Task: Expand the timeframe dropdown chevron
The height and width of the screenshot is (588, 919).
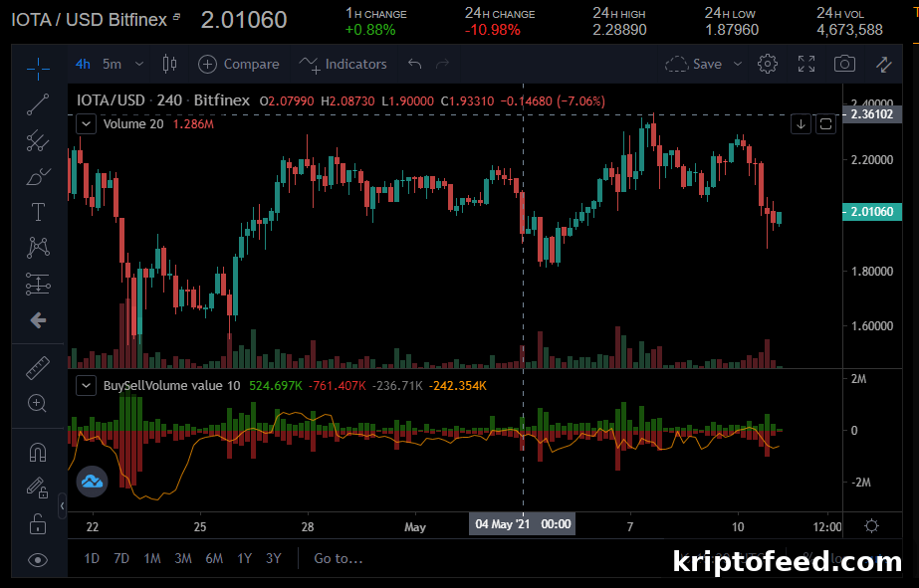Action: (139, 64)
